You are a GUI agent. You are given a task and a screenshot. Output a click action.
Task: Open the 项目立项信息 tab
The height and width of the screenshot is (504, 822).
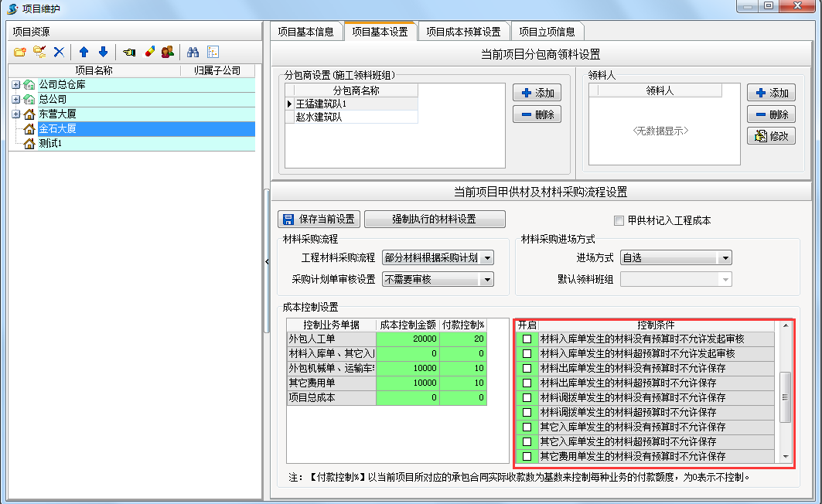pyautogui.click(x=547, y=32)
